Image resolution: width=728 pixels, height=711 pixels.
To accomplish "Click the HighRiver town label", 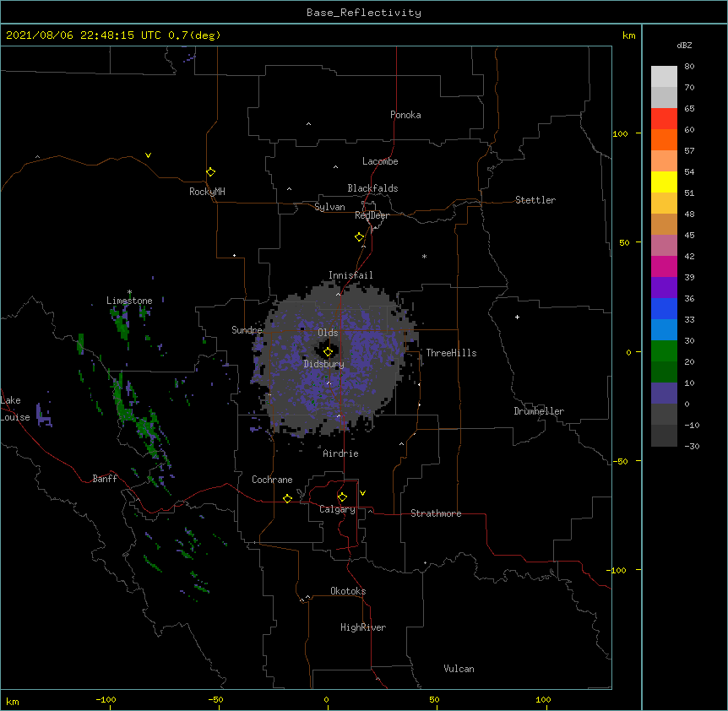I will 363,627.
